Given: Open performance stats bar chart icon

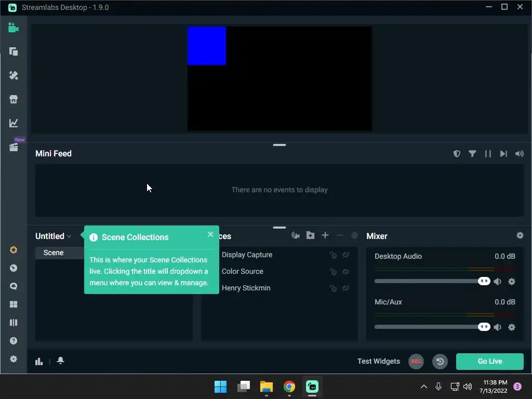Looking at the screenshot, I should (x=39, y=362).
